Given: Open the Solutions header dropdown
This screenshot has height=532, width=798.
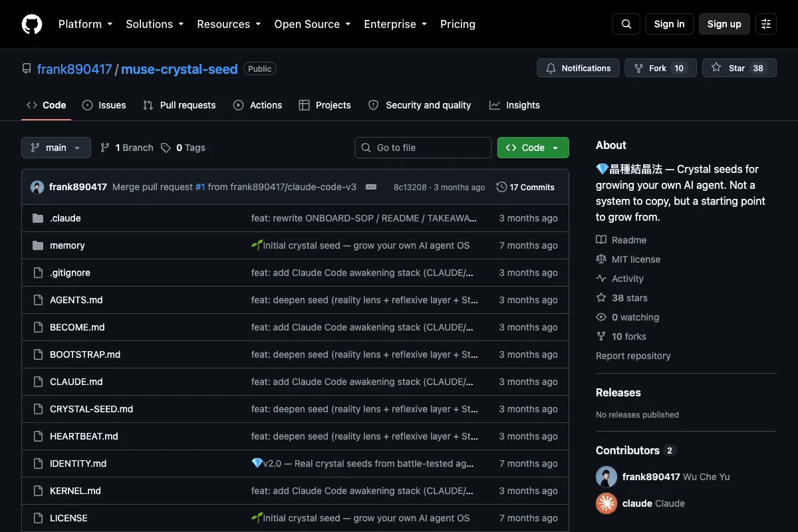Looking at the screenshot, I should coord(154,24).
